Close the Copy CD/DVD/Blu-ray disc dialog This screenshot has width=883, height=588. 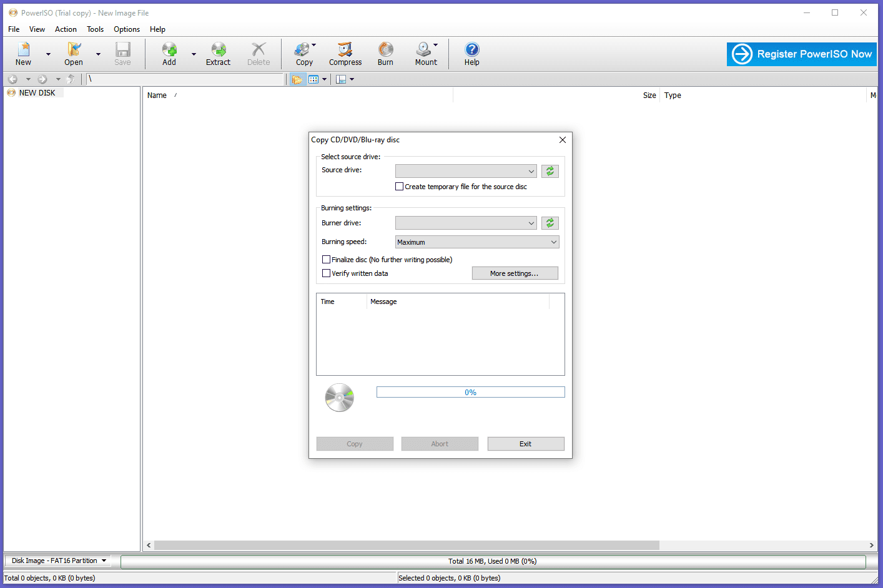pos(563,140)
